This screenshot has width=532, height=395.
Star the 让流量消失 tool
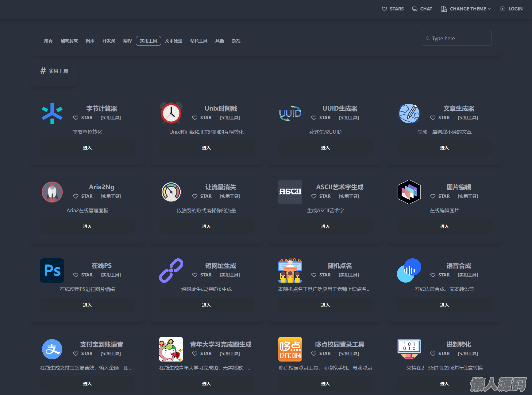(x=202, y=196)
